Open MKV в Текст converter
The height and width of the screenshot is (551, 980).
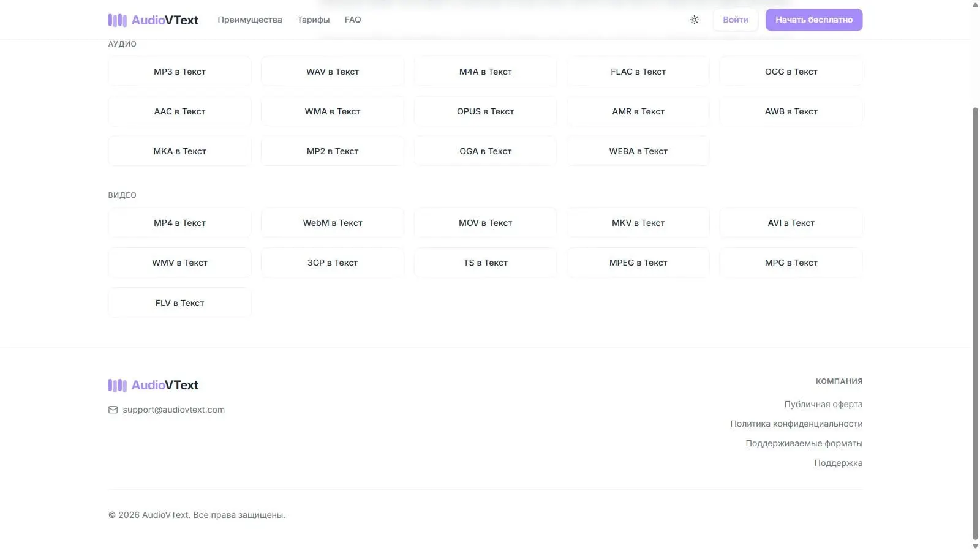[638, 223]
